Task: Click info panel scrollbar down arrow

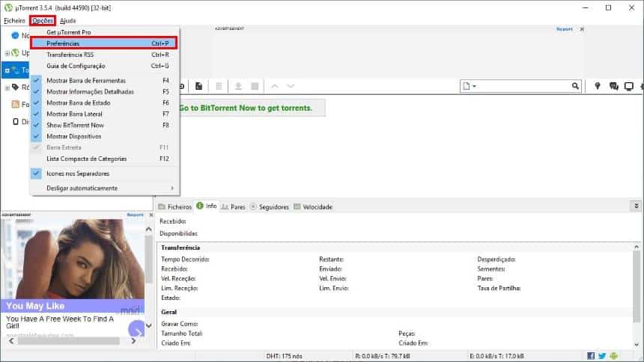Action: pos(637,345)
